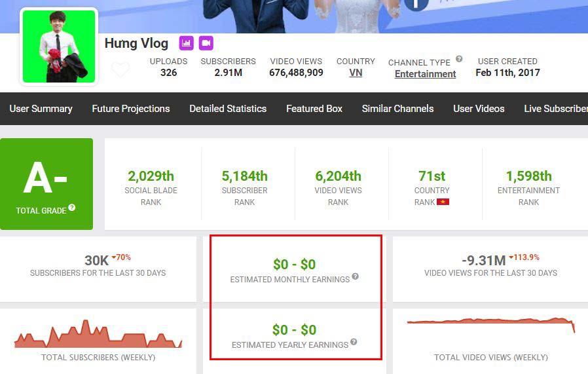Go to Similar Channels tab

click(398, 109)
